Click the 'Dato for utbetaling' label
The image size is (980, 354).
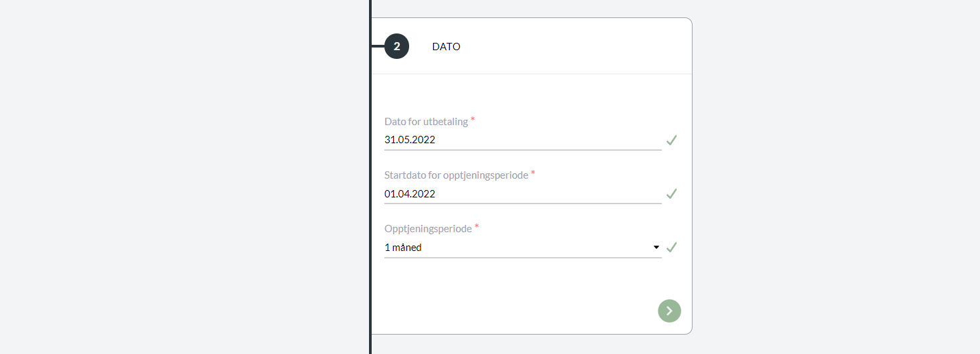pos(426,122)
